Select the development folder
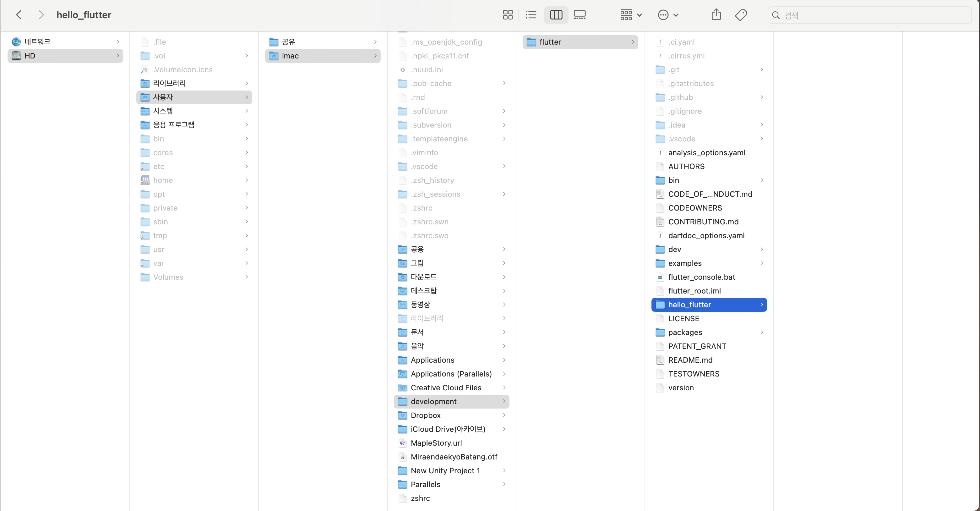This screenshot has height=511, width=980. [x=452, y=401]
